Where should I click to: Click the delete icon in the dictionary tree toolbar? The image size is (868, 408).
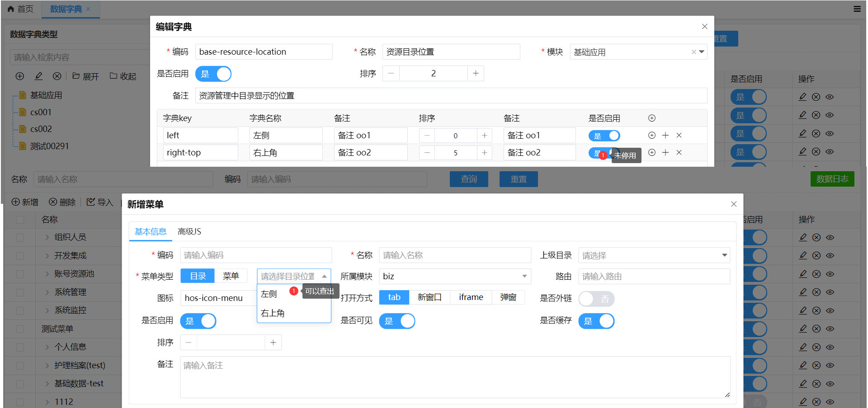click(x=57, y=76)
